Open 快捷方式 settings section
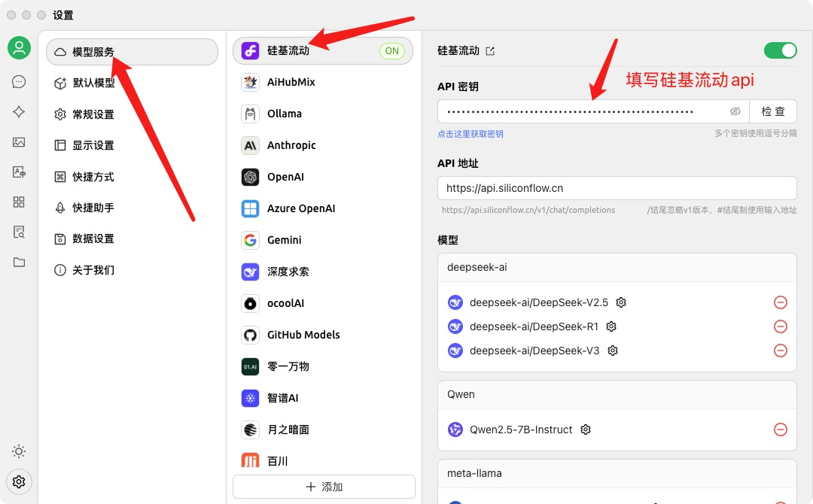The image size is (813, 504). click(132, 177)
